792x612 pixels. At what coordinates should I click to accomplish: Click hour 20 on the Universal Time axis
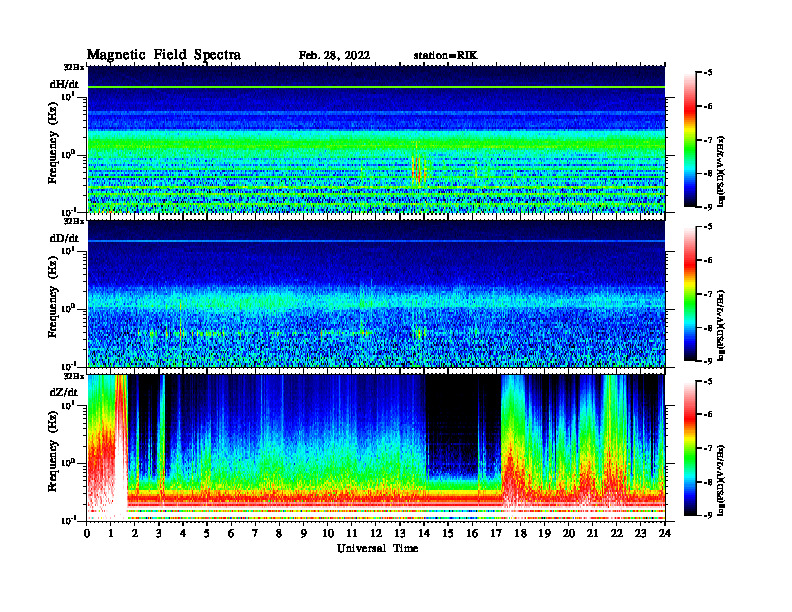pos(569,534)
